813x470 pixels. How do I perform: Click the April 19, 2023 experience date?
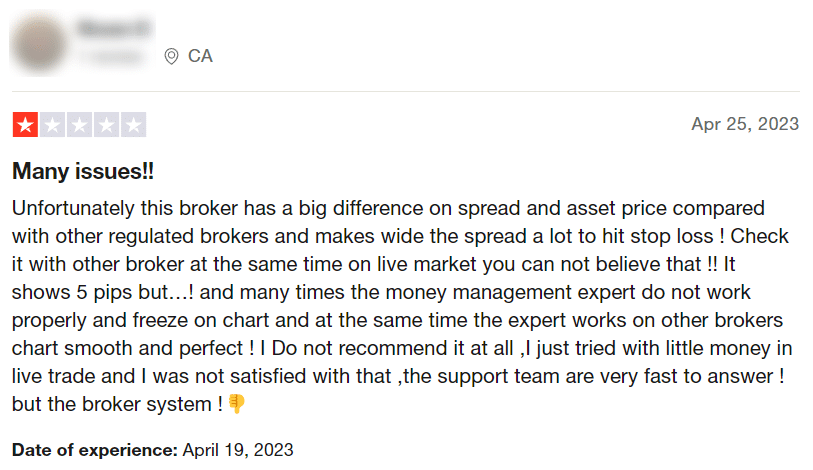coord(238,450)
